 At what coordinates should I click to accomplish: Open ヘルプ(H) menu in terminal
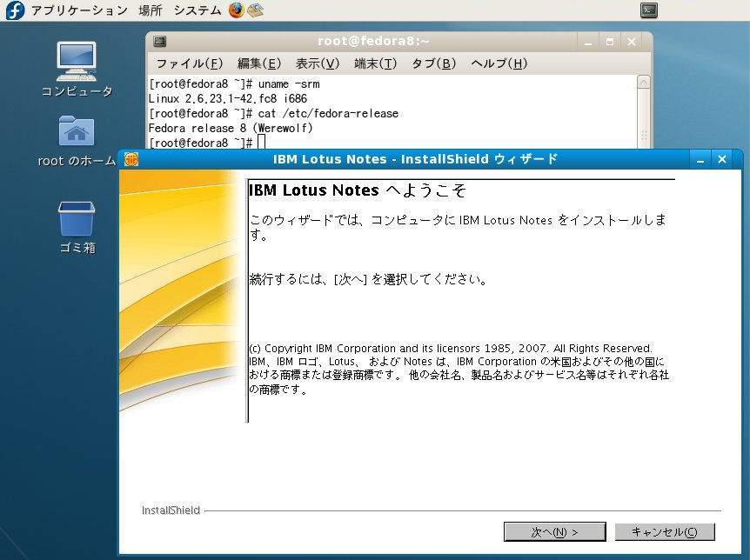click(499, 63)
